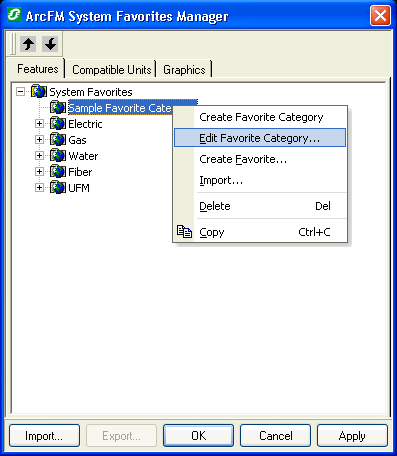Click the Apply button

pos(352,436)
